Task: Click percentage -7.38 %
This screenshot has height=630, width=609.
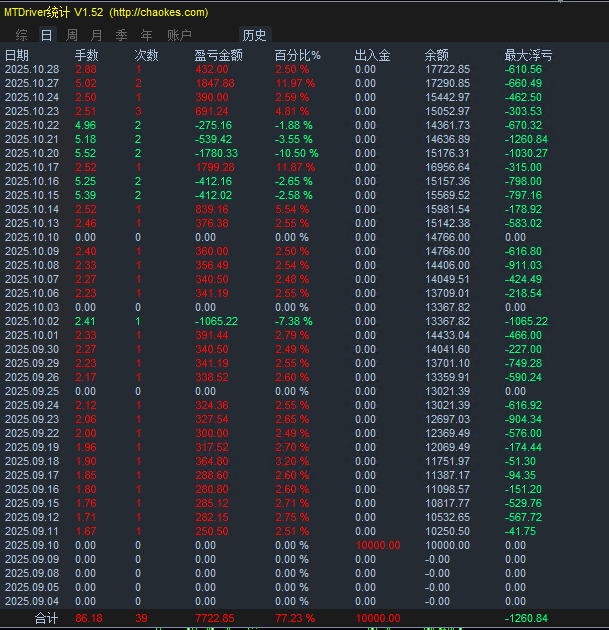Action: 294,321
